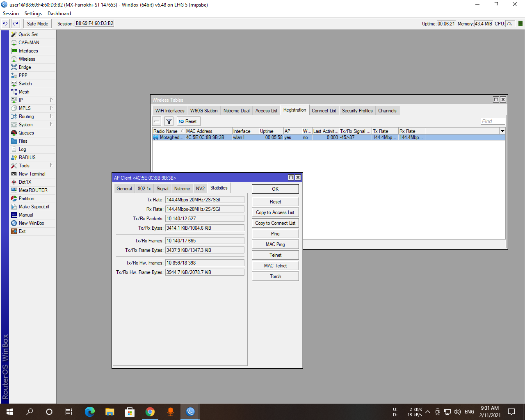Switch to the Security Profiles tab

point(357,110)
